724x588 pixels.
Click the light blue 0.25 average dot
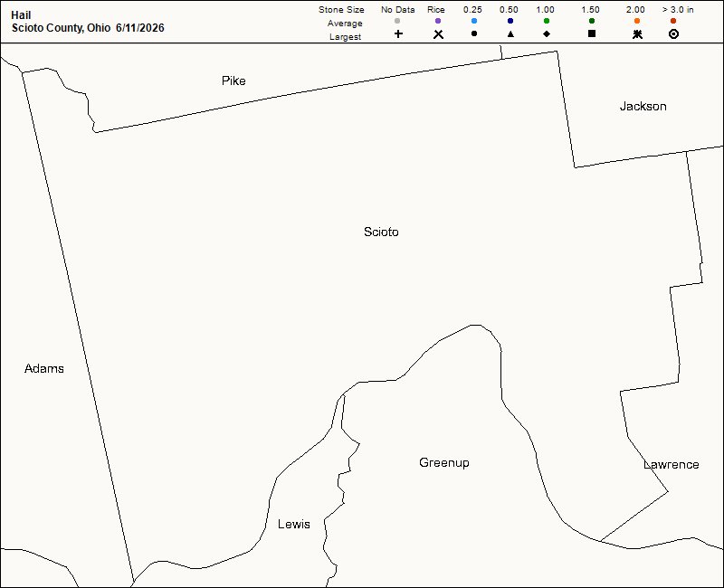[473, 21]
